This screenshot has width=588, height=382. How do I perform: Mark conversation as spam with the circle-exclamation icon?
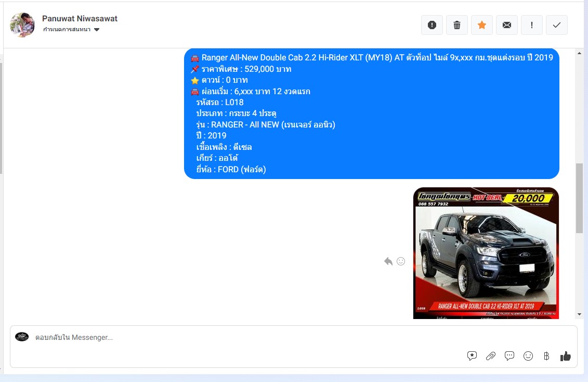coord(432,25)
